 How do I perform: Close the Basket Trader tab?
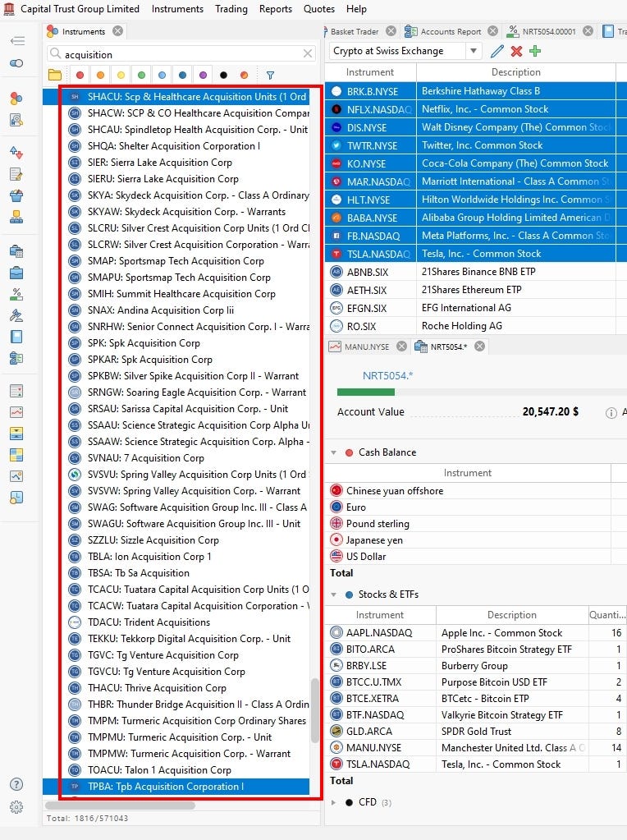[x=391, y=31]
